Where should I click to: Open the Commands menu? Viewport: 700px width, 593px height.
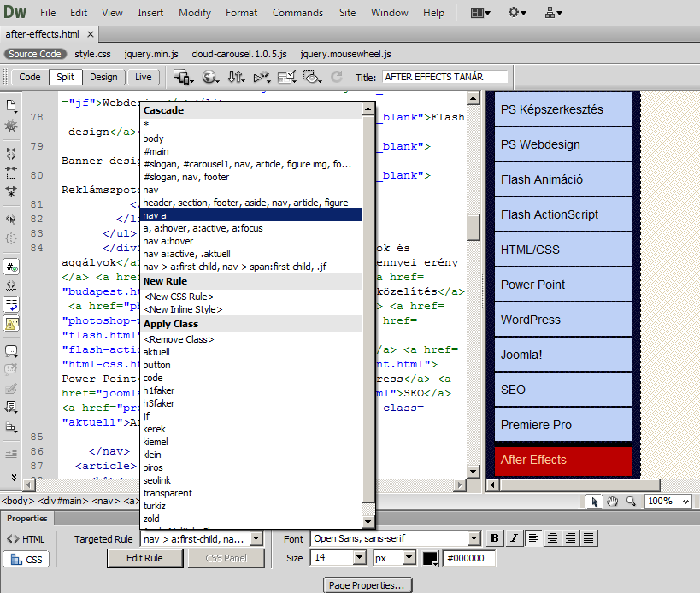coord(297,13)
